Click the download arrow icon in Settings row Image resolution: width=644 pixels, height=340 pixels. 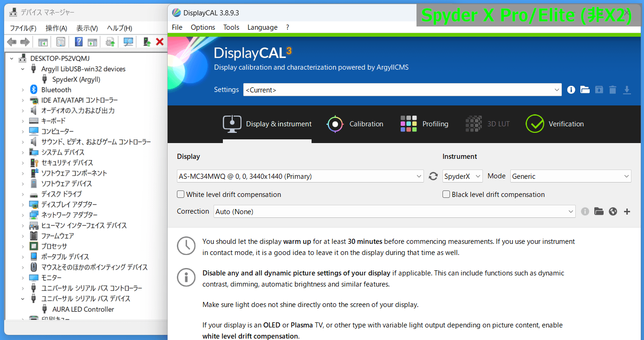click(627, 90)
